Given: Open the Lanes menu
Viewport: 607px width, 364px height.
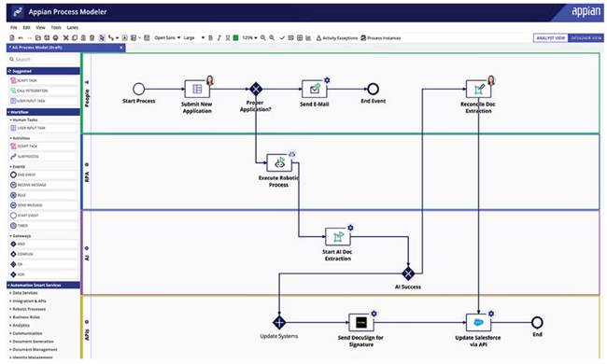Looking at the screenshot, I should pos(73,27).
